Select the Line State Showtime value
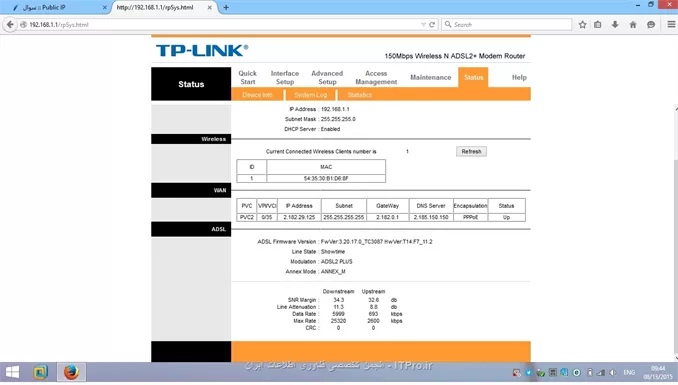Image resolution: width=678 pixels, height=385 pixels. click(333, 251)
